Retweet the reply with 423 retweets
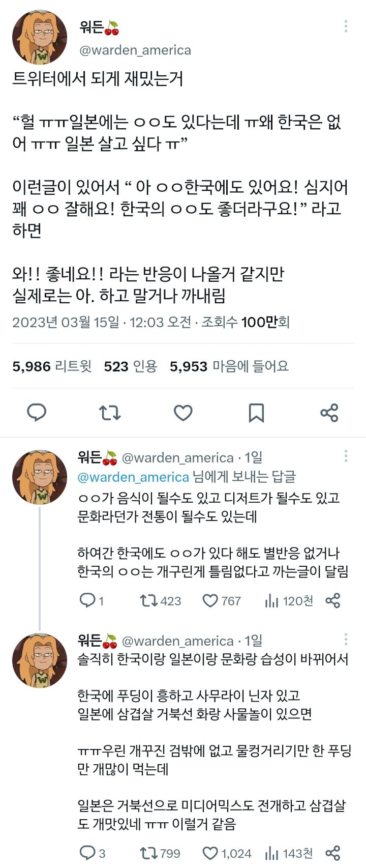This screenshot has width=366, height=868. 149,601
